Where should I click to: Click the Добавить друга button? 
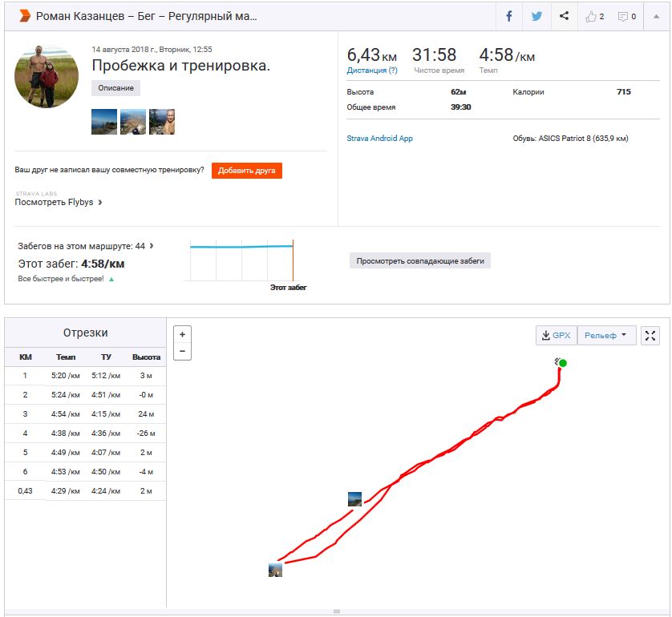pos(247,171)
